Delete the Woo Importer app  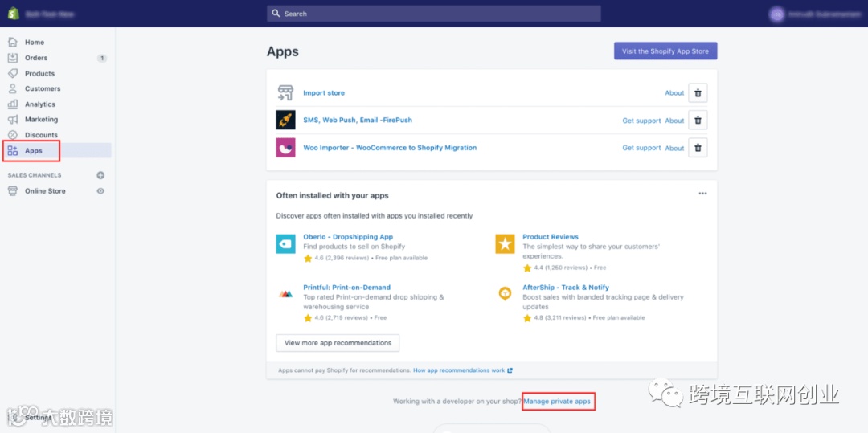coord(698,148)
